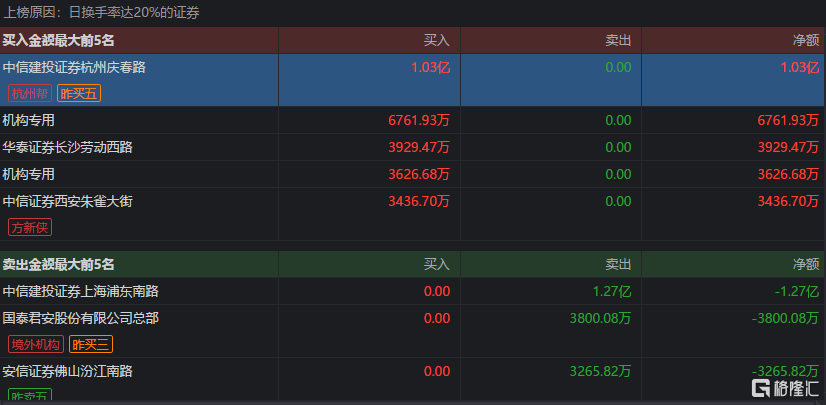826x405 pixels.
Task: Open 中信证券西安朱雀大街 brokerage entry
Action: tap(413, 214)
